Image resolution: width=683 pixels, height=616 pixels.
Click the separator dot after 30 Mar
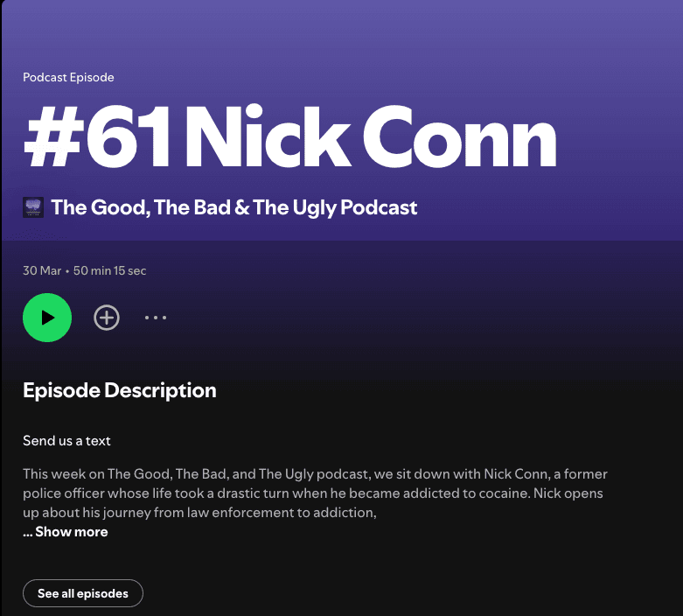(x=67, y=271)
